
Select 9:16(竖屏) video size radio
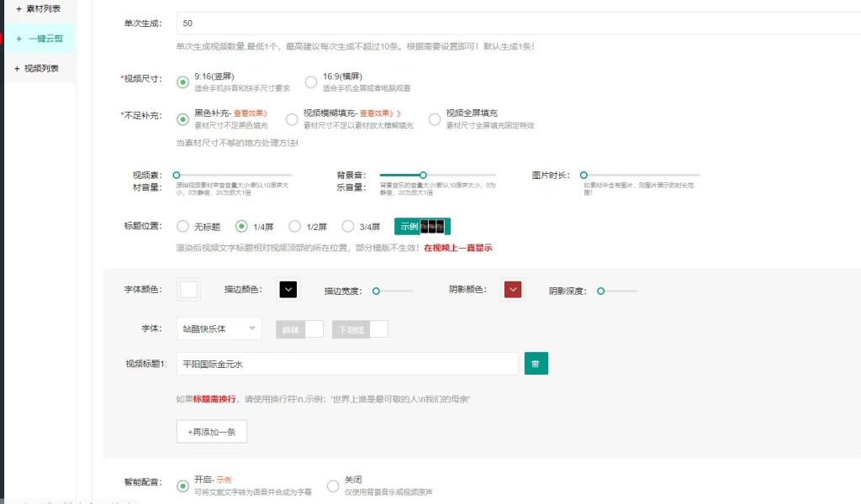click(x=182, y=82)
